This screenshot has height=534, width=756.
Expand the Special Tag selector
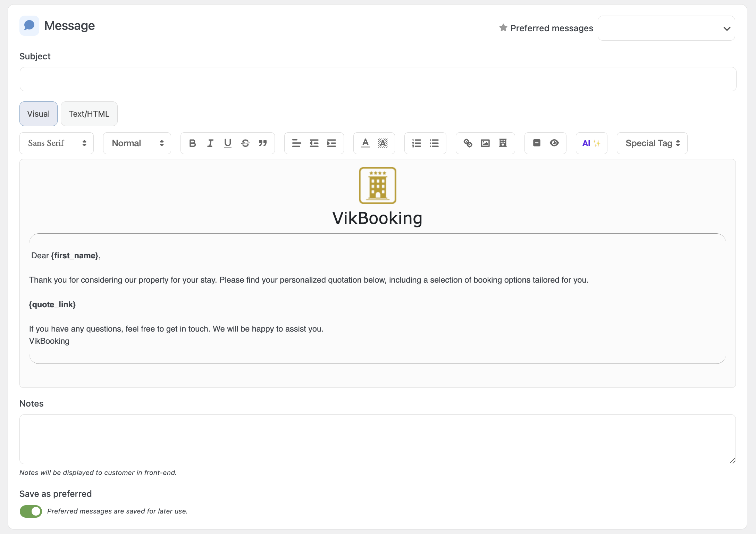pos(652,143)
